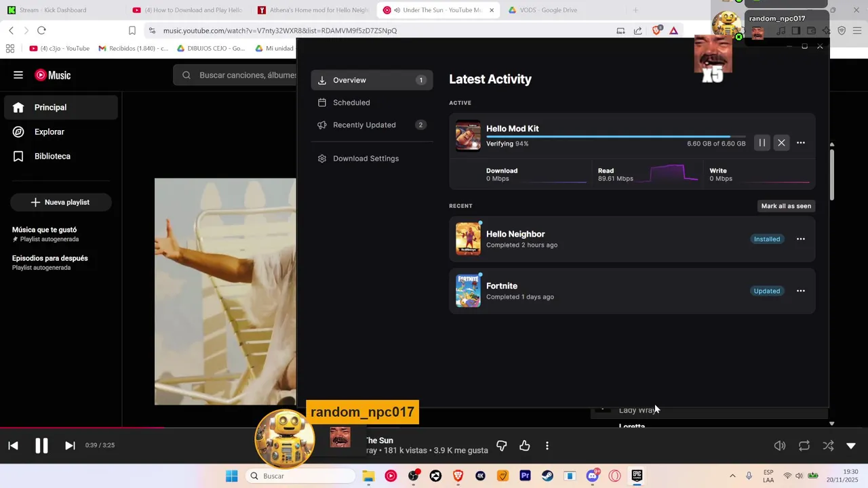Click the browser address bar URL
This screenshot has width=868, height=488.
tap(280, 30)
